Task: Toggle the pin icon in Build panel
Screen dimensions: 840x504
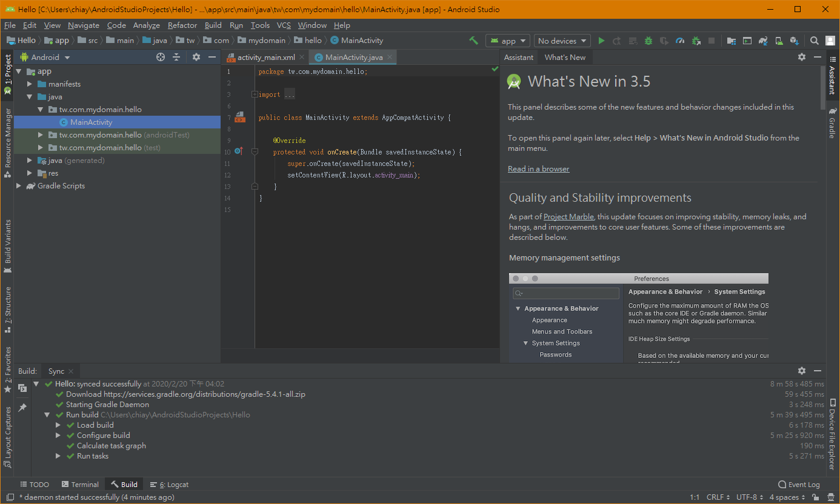Action: click(x=22, y=408)
